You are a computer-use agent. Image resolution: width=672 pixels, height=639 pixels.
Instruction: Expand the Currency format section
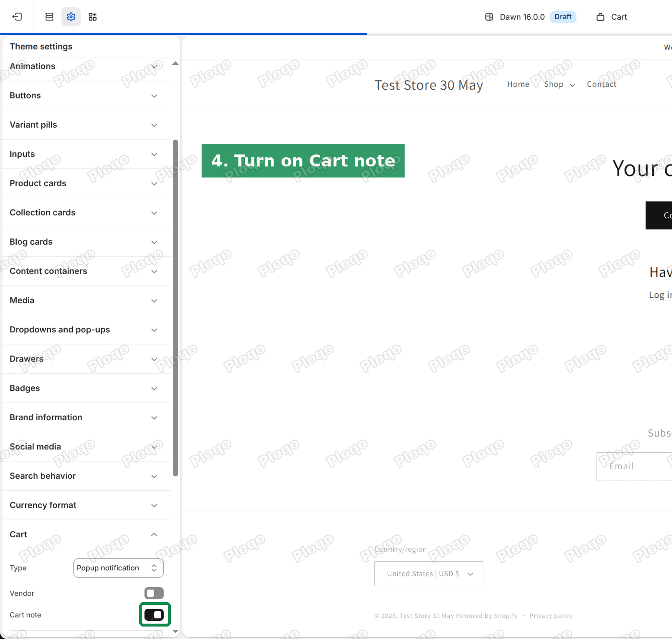tap(86, 505)
